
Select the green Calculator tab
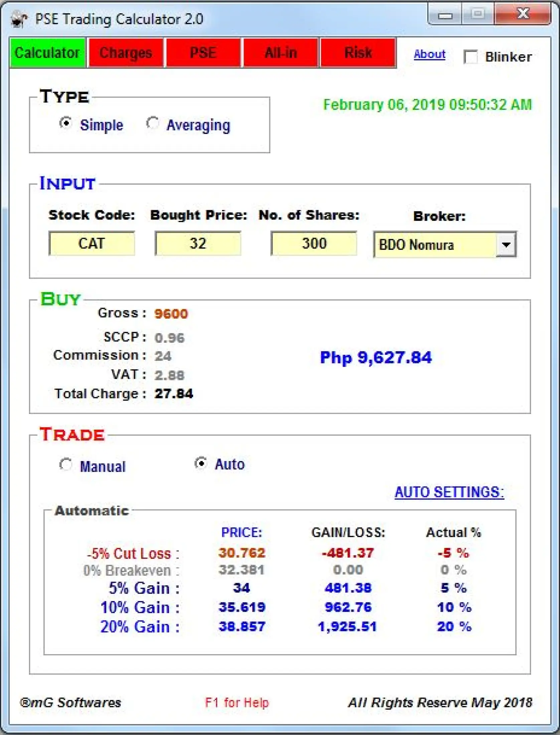(47, 53)
